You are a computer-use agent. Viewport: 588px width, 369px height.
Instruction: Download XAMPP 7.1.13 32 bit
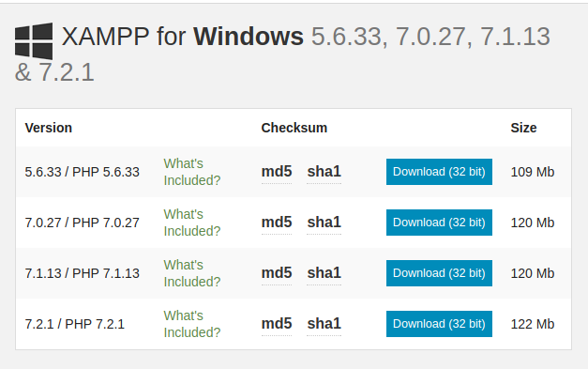coord(439,273)
